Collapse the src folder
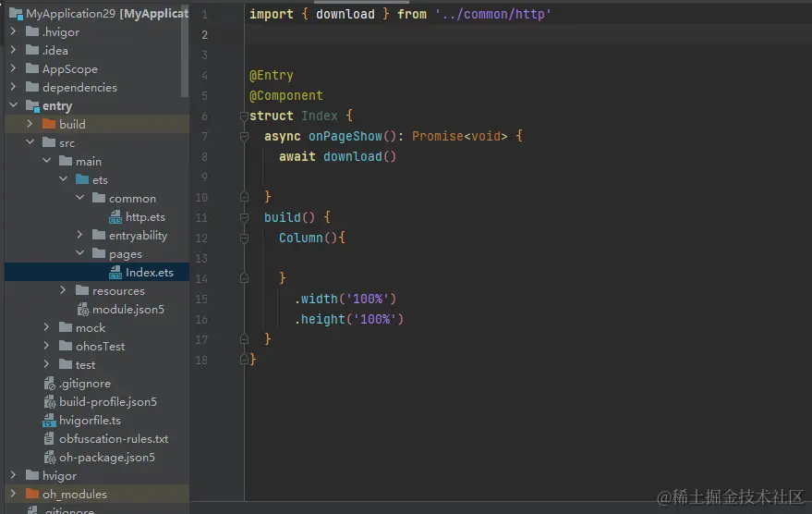The image size is (812, 514). (30, 142)
